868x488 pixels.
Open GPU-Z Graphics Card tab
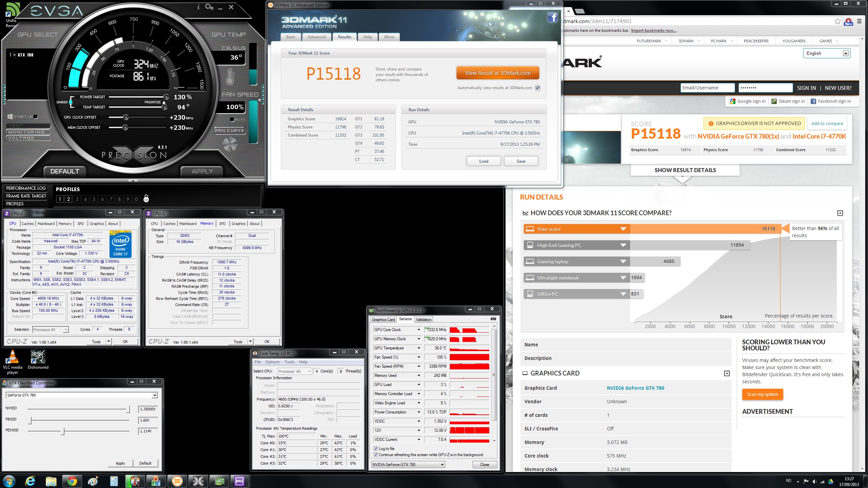(383, 320)
